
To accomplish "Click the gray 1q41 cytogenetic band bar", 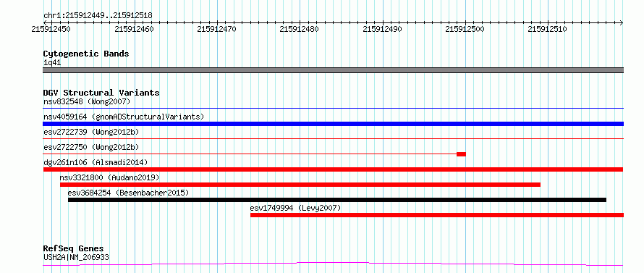I will point(333,70).
